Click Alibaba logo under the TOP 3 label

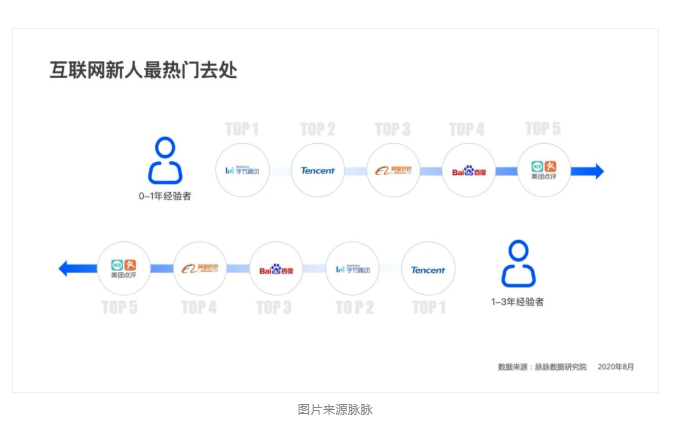[393, 170]
